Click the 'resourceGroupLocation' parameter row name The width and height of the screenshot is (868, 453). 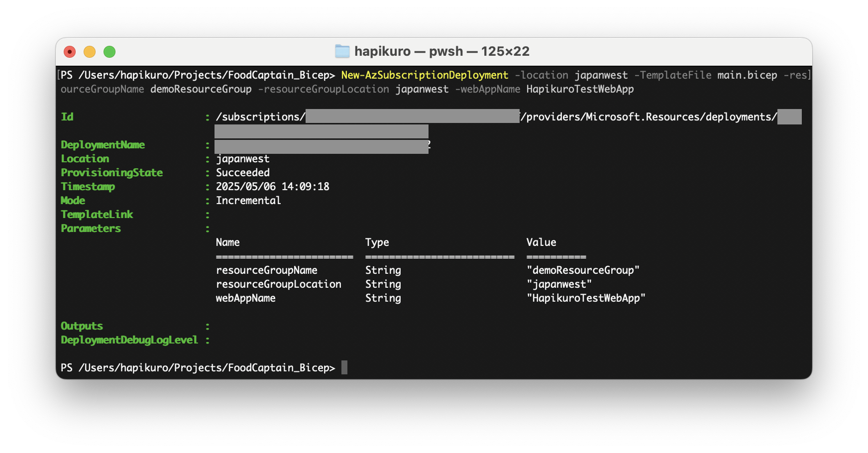point(279,284)
